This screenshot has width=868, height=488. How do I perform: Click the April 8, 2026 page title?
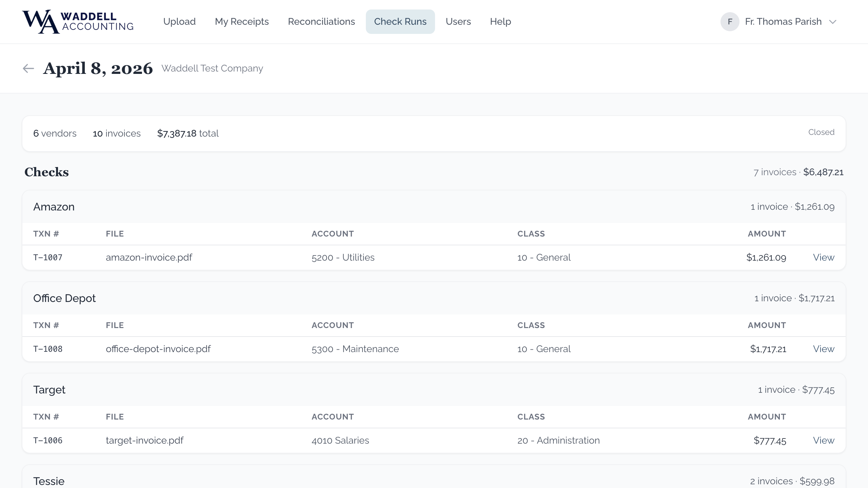98,68
